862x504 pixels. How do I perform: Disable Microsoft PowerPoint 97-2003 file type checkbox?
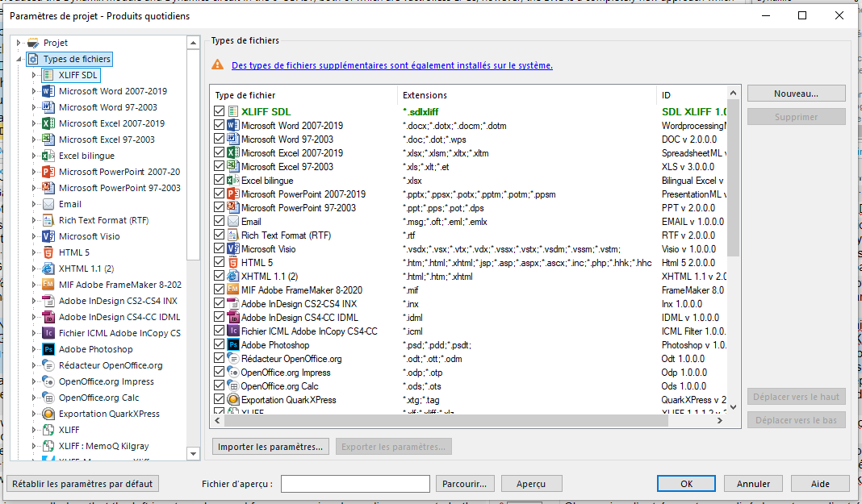pos(219,207)
